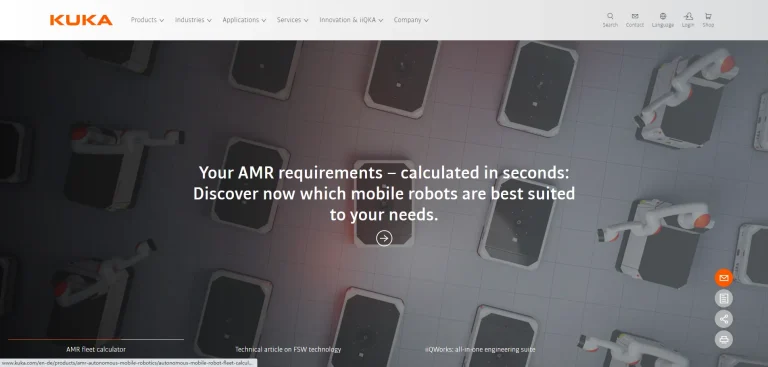768x367 pixels.
Task: Select Technical article on FSW technology tab
Action: pyautogui.click(x=288, y=349)
